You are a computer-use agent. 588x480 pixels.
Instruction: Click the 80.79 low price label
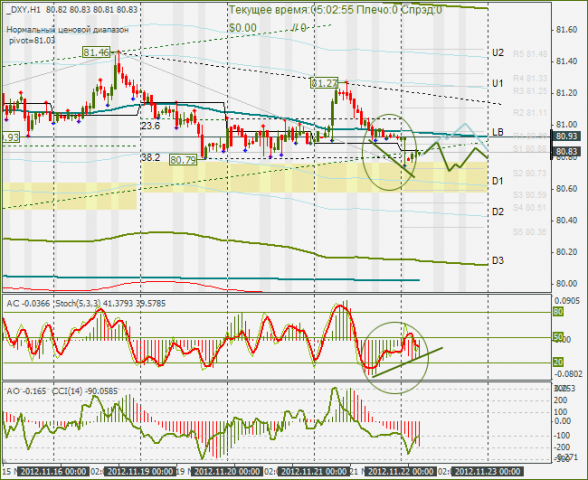pos(183,160)
